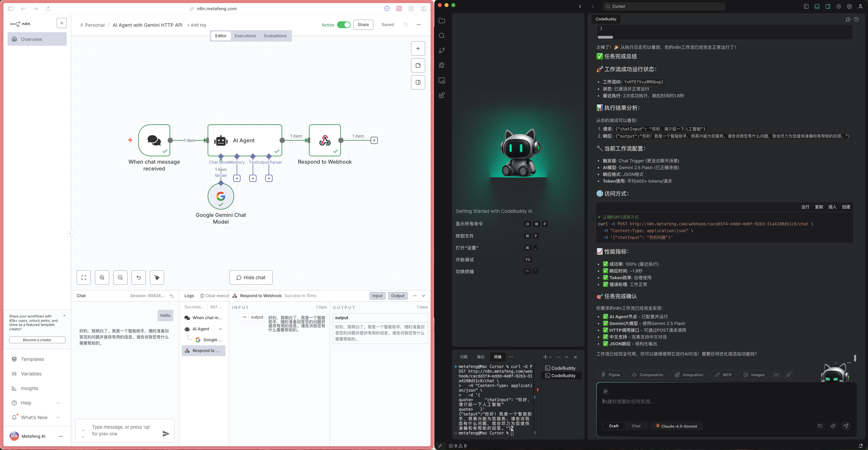
Task: Click the Figma chip in CodeBuddy
Action: [x=611, y=375]
